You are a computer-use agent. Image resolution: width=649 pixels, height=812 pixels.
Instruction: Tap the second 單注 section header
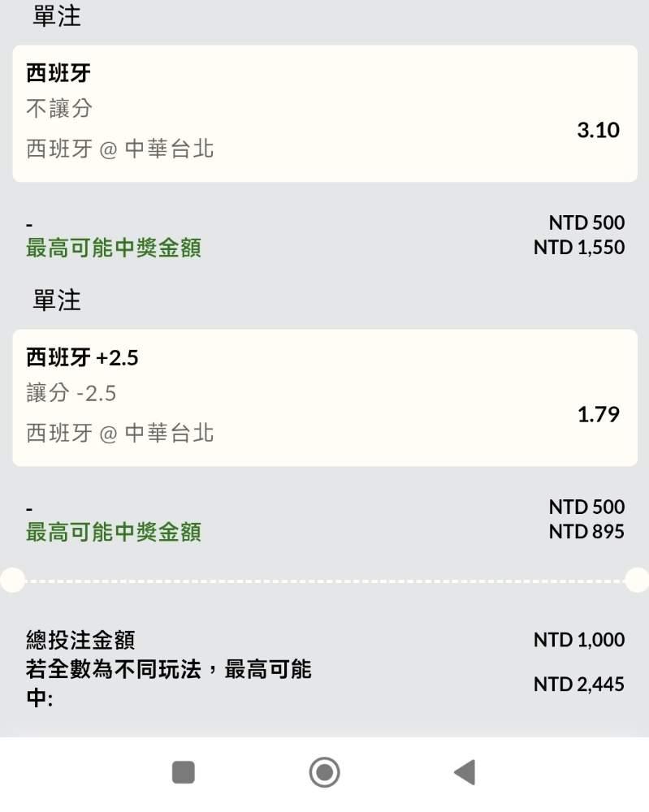coord(57,300)
